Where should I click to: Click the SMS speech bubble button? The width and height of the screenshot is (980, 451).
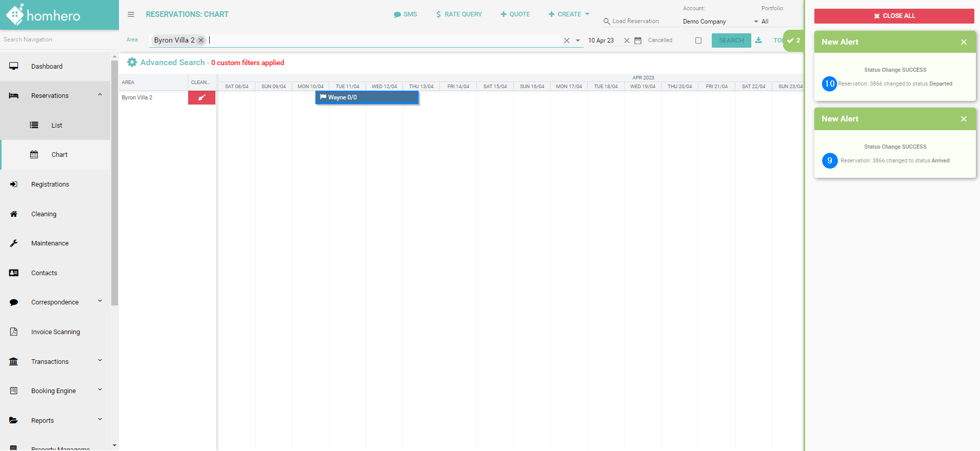pyautogui.click(x=405, y=14)
